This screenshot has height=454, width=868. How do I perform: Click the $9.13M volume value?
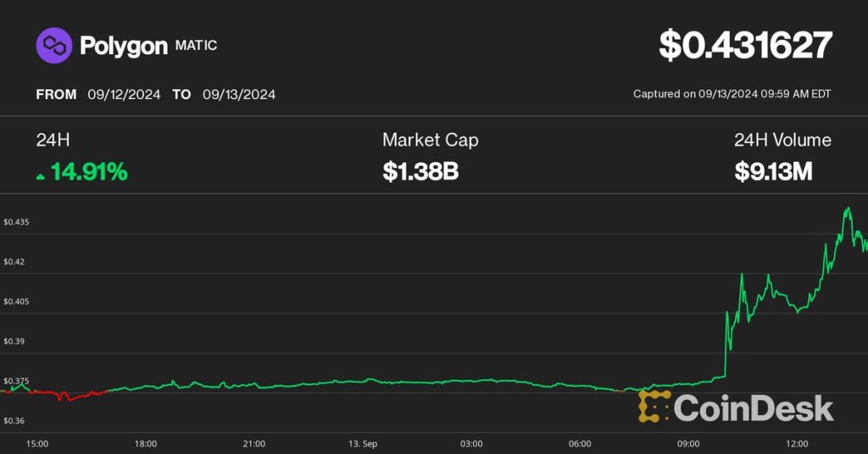(773, 172)
